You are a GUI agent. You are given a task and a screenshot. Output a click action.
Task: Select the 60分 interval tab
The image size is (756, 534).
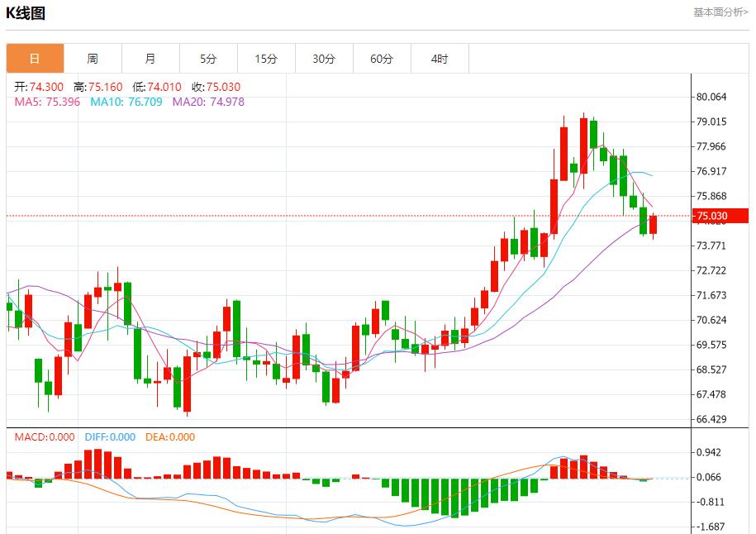pos(382,59)
